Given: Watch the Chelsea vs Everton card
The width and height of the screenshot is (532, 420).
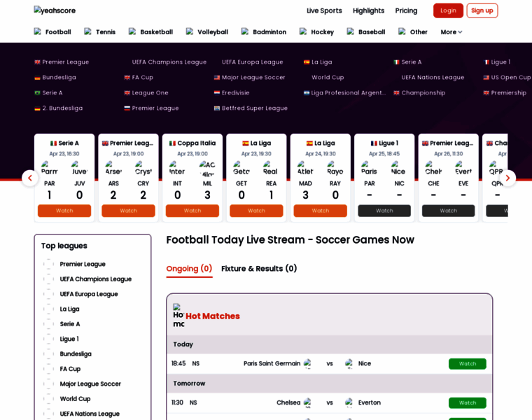Looking at the screenshot, I should pos(448,211).
